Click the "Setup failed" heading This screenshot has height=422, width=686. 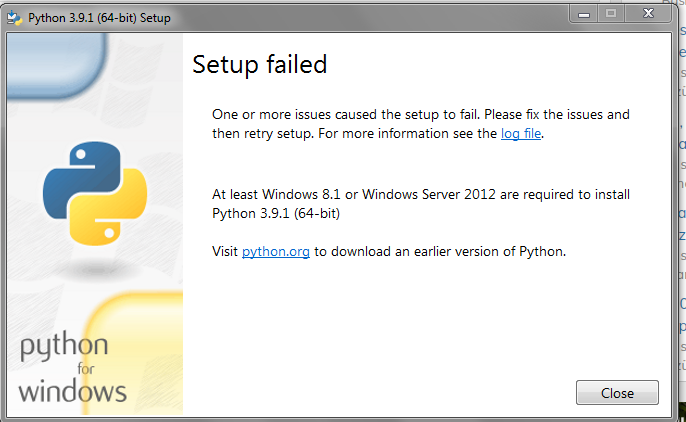click(259, 65)
